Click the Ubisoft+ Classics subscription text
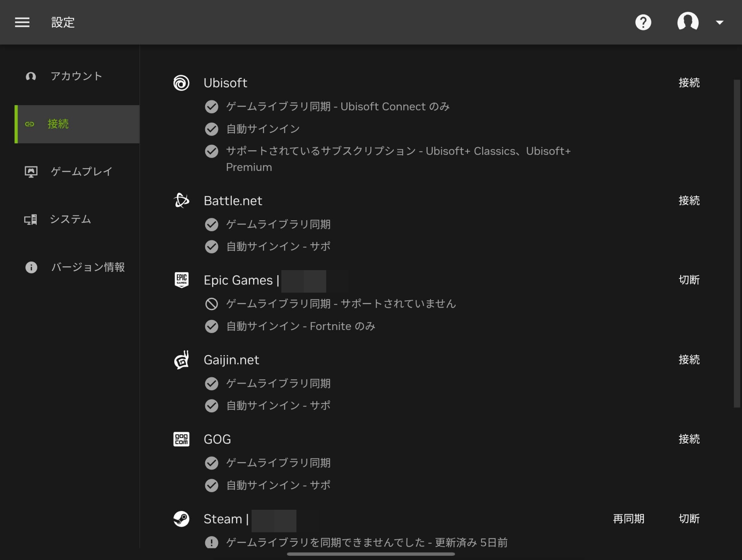 point(398,159)
